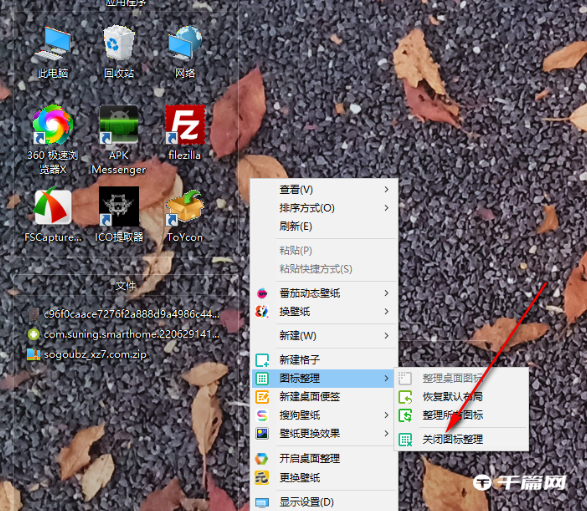The width and height of the screenshot is (587, 511).
Task: Select the 网络 network icon
Action: [x=185, y=43]
